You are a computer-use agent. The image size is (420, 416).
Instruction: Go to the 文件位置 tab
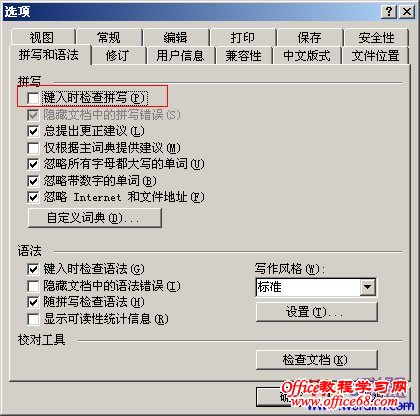click(375, 55)
